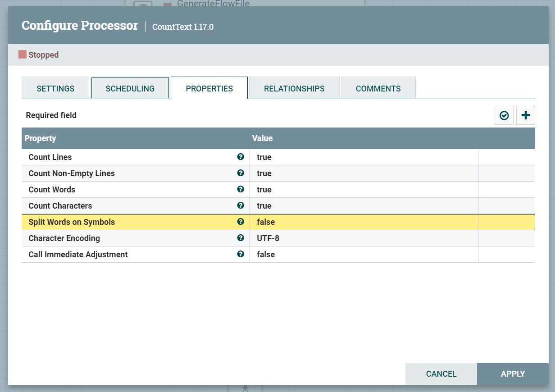555x392 pixels.
Task: Select the Count Words property row name
Action: (x=52, y=190)
